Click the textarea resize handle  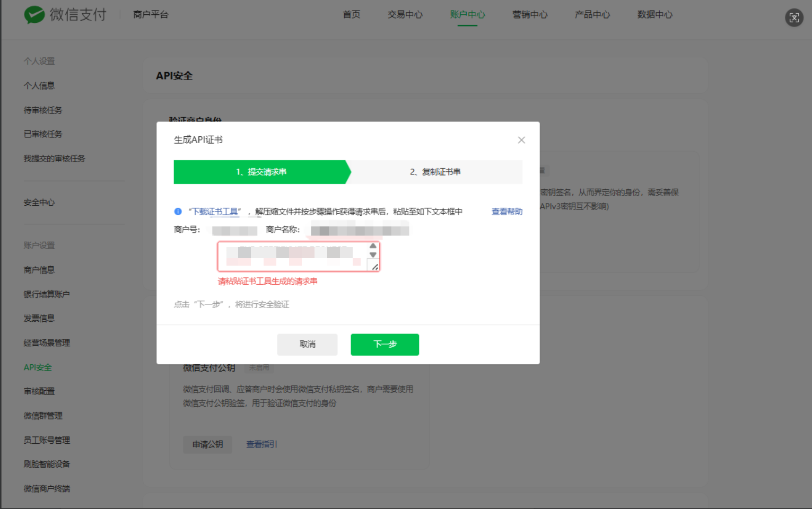point(374,267)
